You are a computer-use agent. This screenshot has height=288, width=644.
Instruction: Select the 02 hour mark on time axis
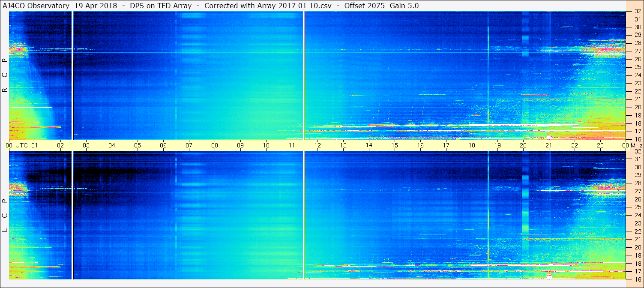coord(60,145)
